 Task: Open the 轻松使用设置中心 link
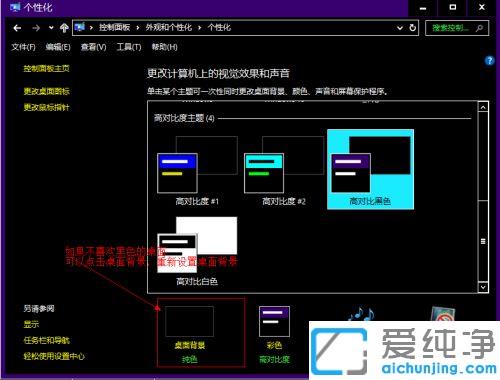click(54, 356)
